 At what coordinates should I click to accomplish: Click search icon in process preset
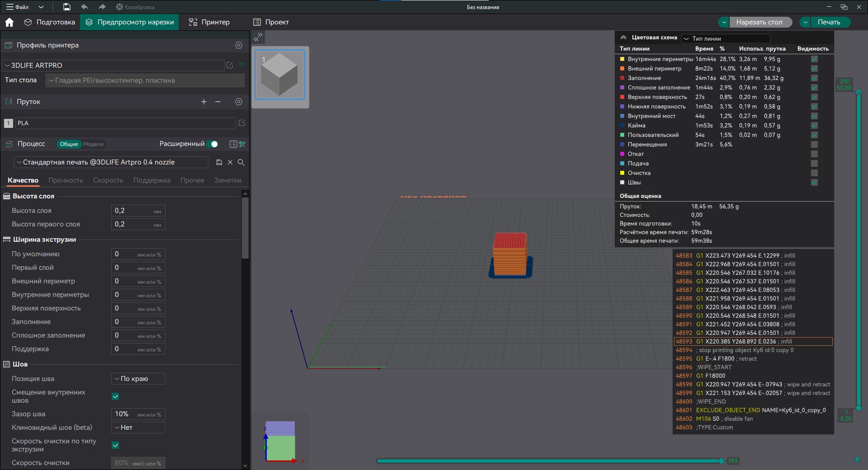tap(241, 162)
